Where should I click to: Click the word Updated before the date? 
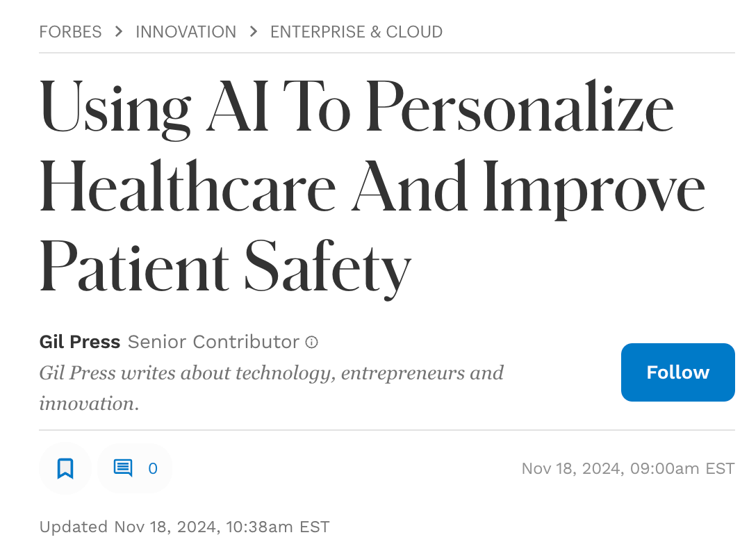point(74,527)
